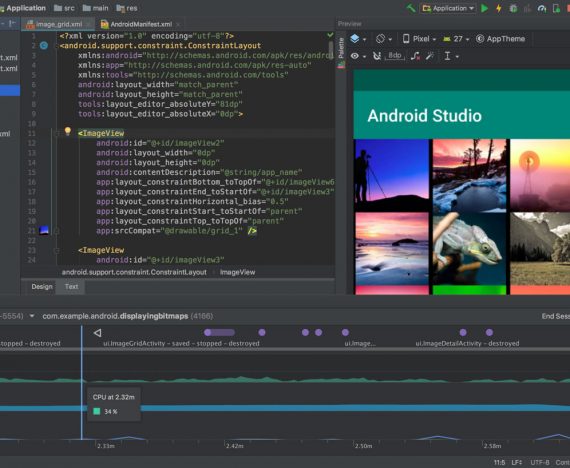Image resolution: width=570 pixels, height=468 pixels.
Task: Click the green Run app button
Action: click(x=485, y=8)
